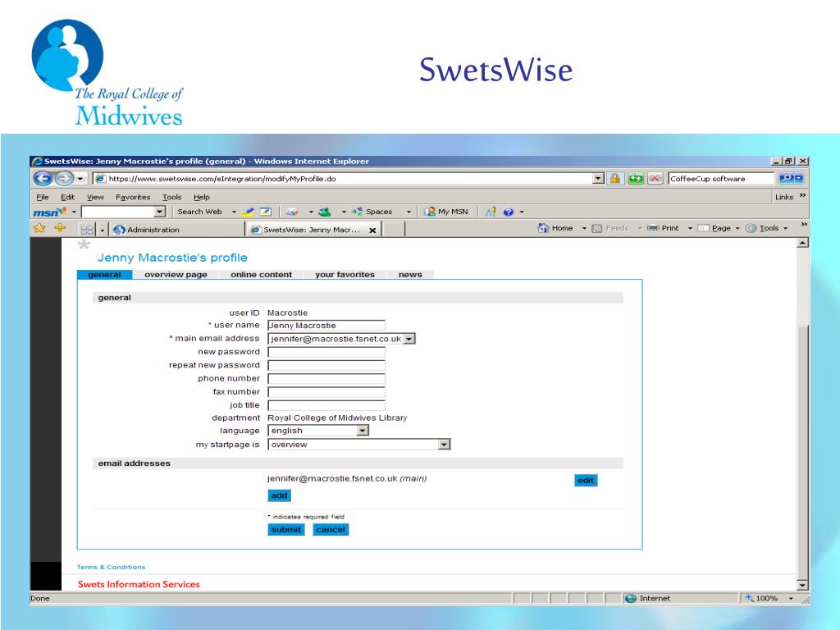This screenshot has width=840, height=630.
Task: Select the general profile tab
Action: 104,274
